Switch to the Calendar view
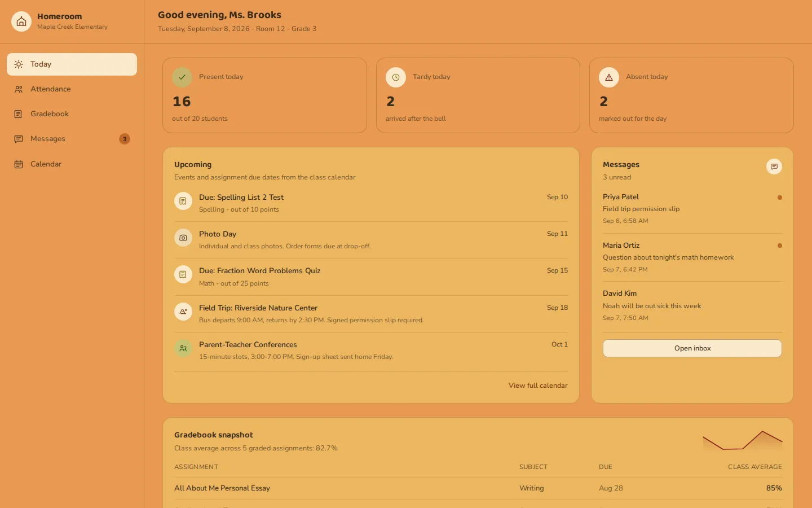 coord(72,164)
